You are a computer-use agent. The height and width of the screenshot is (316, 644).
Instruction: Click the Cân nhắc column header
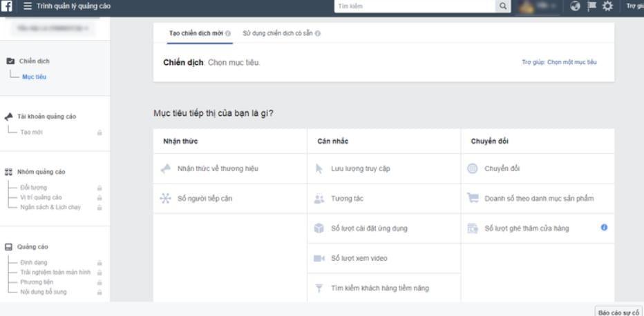click(x=332, y=141)
